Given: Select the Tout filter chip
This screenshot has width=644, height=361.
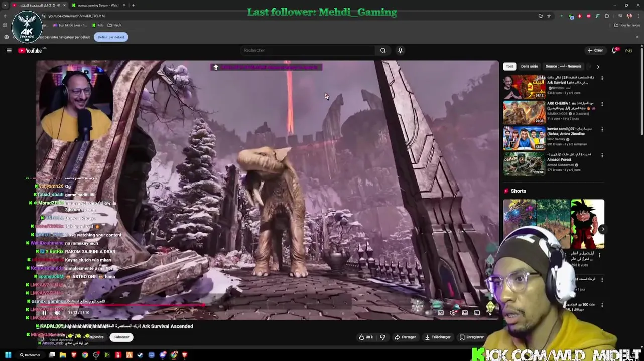Looking at the screenshot, I should coord(509,66).
